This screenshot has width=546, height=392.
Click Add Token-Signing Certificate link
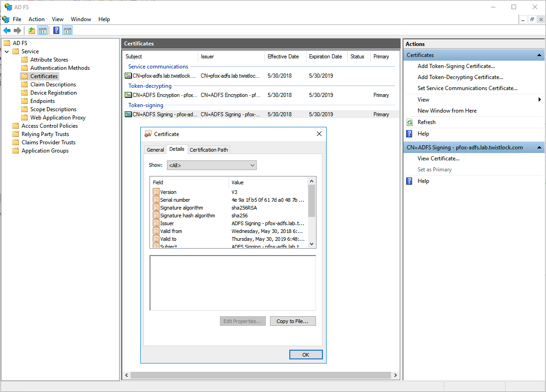[x=456, y=66]
